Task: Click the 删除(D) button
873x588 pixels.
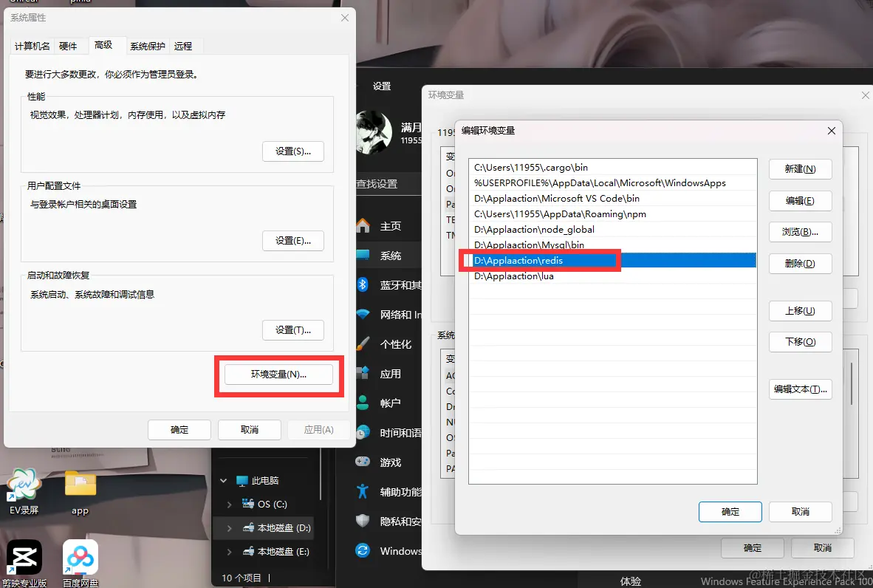Action: (800, 264)
